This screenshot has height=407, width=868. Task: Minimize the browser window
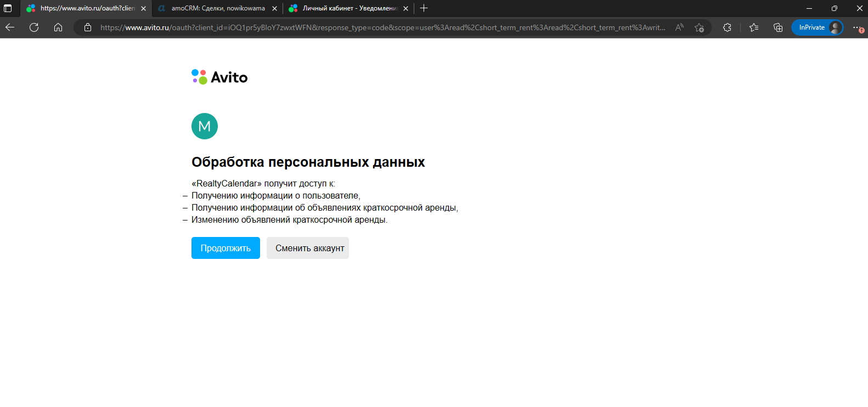(809, 8)
